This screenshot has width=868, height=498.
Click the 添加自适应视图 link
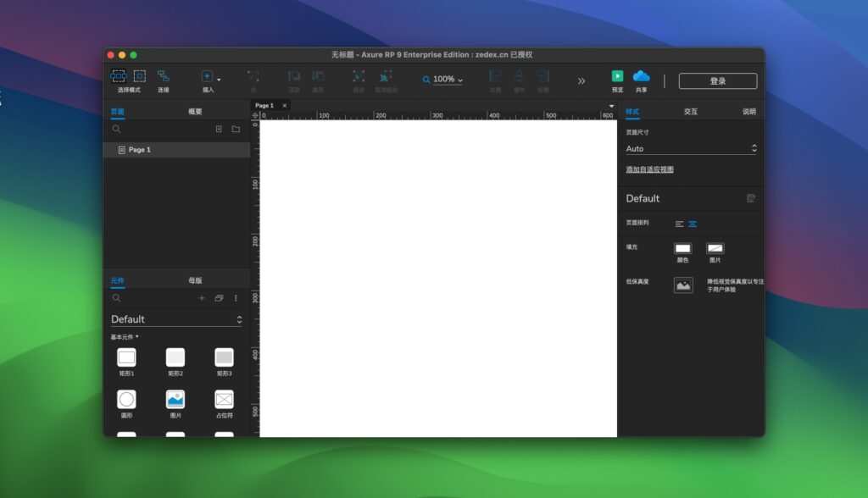pyautogui.click(x=648, y=169)
